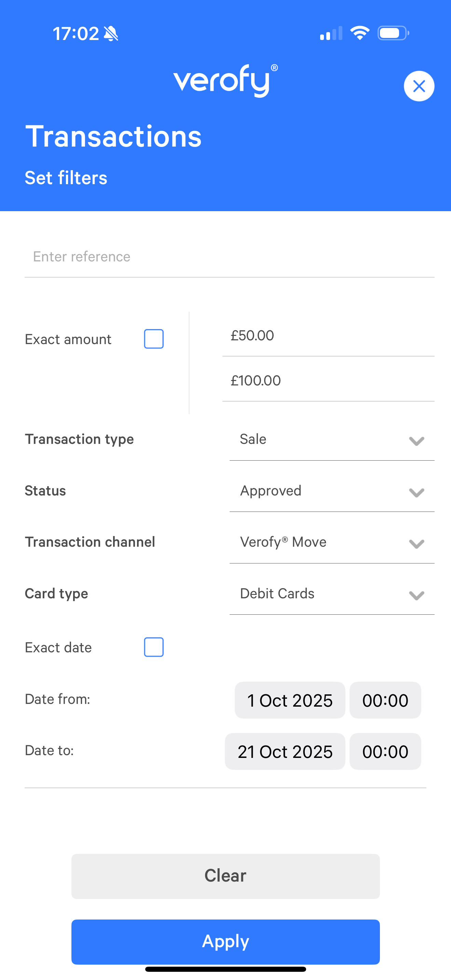The width and height of the screenshot is (451, 980).
Task: Enable the Exact amount checkbox
Action: coord(154,339)
